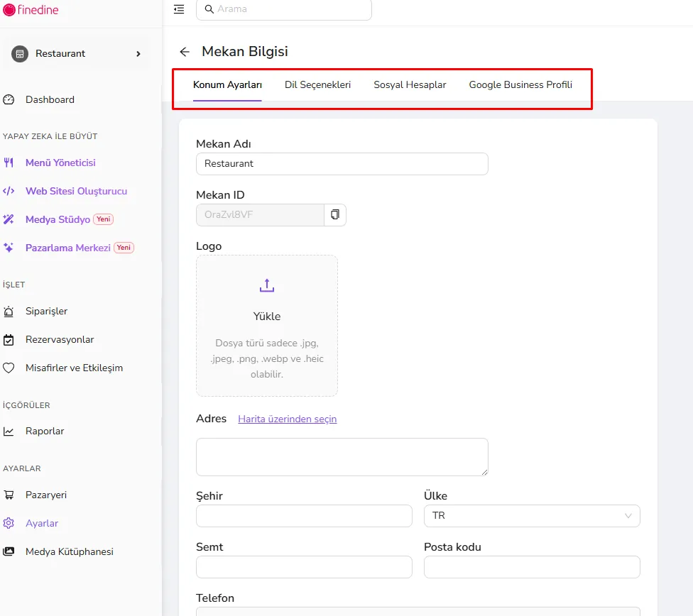Open Misafirler ve Etkileşim
This screenshot has height=616, width=693.
click(x=75, y=368)
